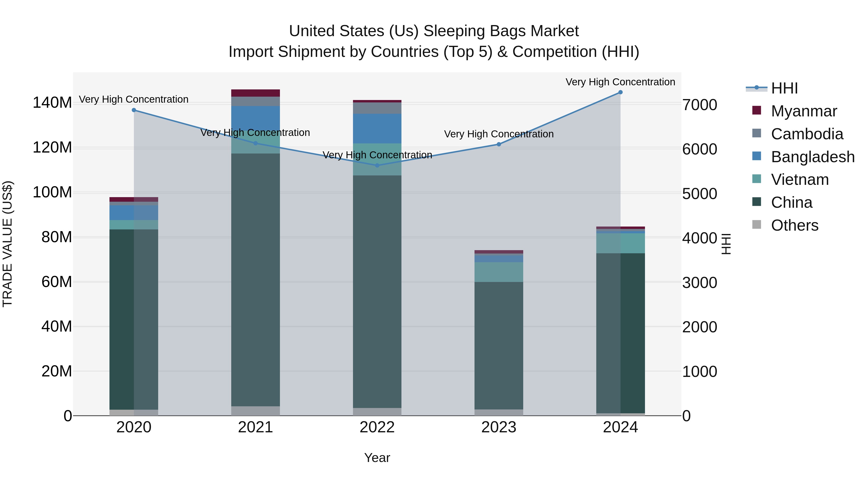868x488 pixels.
Task: Toggle the China legend entry
Action: point(782,202)
